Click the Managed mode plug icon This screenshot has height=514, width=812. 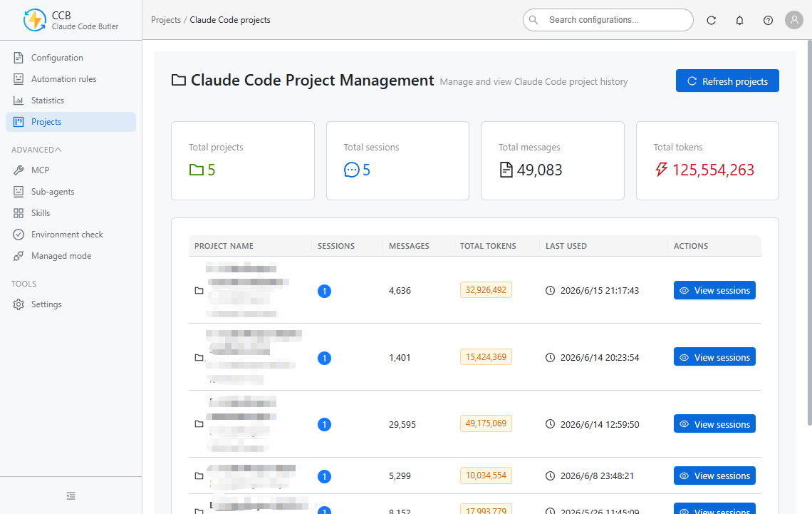pyautogui.click(x=19, y=256)
